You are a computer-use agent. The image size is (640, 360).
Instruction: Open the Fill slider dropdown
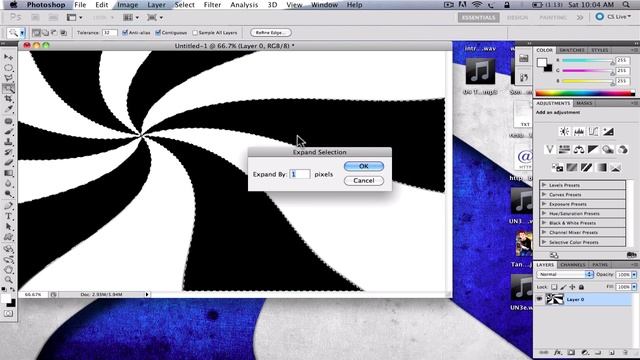click(634, 287)
